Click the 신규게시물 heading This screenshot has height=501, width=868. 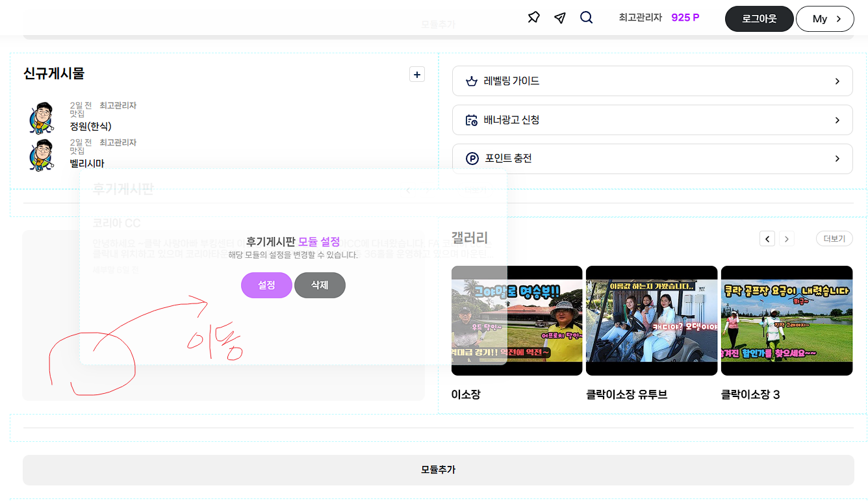click(x=54, y=73)
